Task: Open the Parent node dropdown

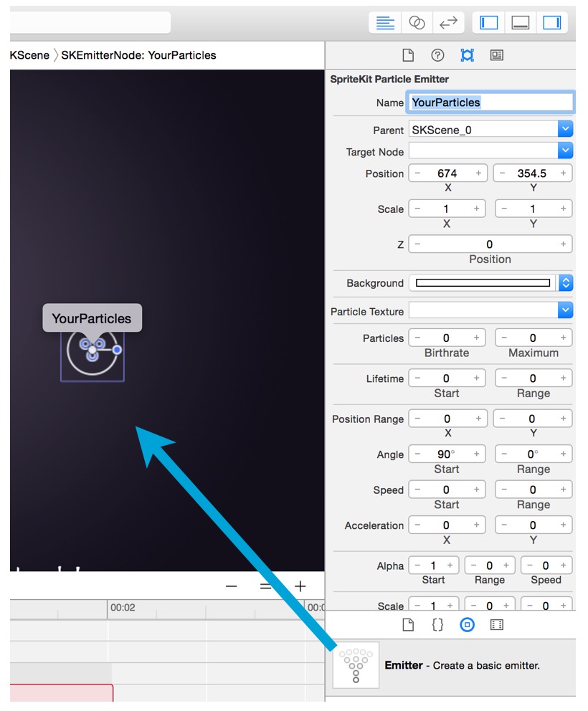Action: [565, 130]
